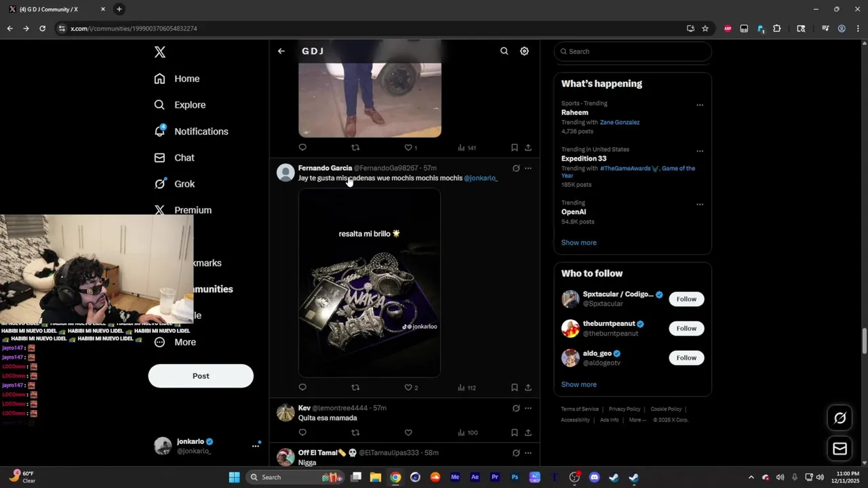Expand the More footer links
Image resolution: width=868 pixels, height=488 pixels.
click(637, 420)
